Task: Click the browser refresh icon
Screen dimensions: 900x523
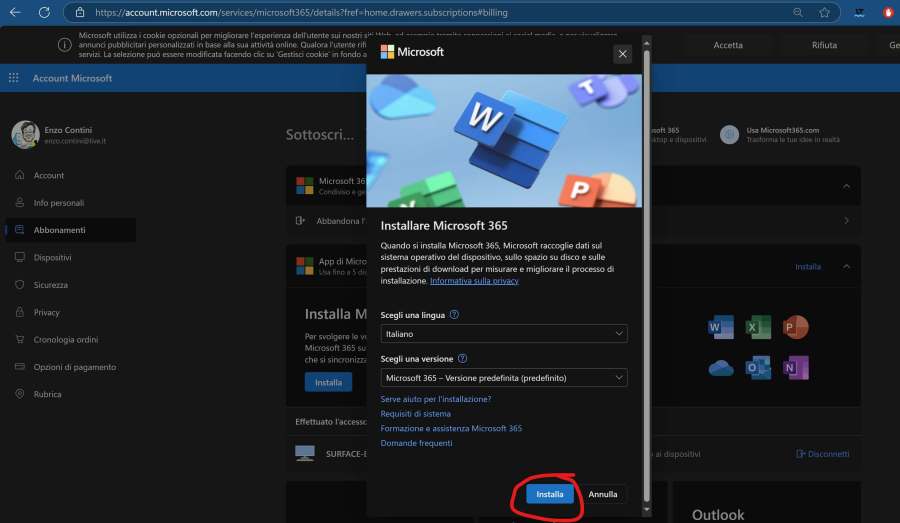Action: pyautogui.click(x=44, y=13)
